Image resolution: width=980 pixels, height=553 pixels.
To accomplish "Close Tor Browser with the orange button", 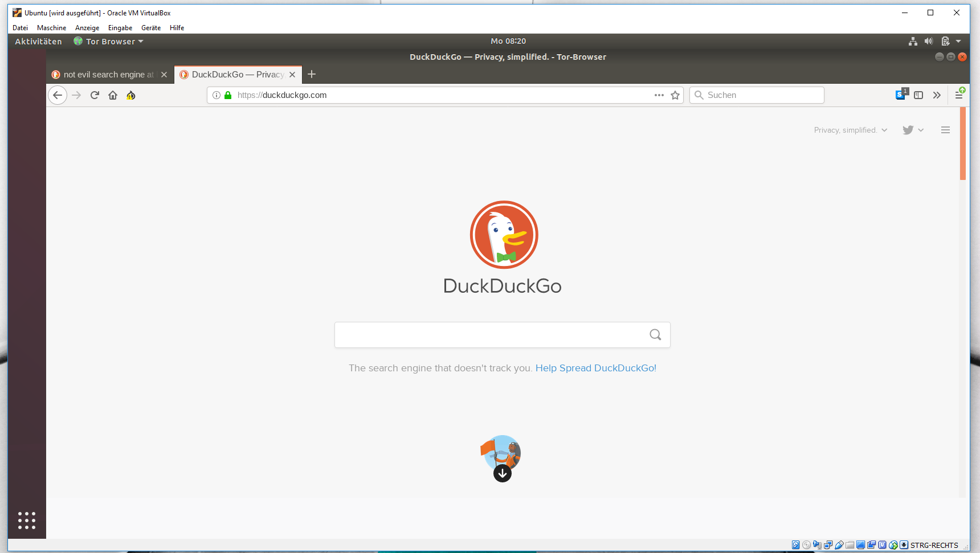I will coord(962,57).
